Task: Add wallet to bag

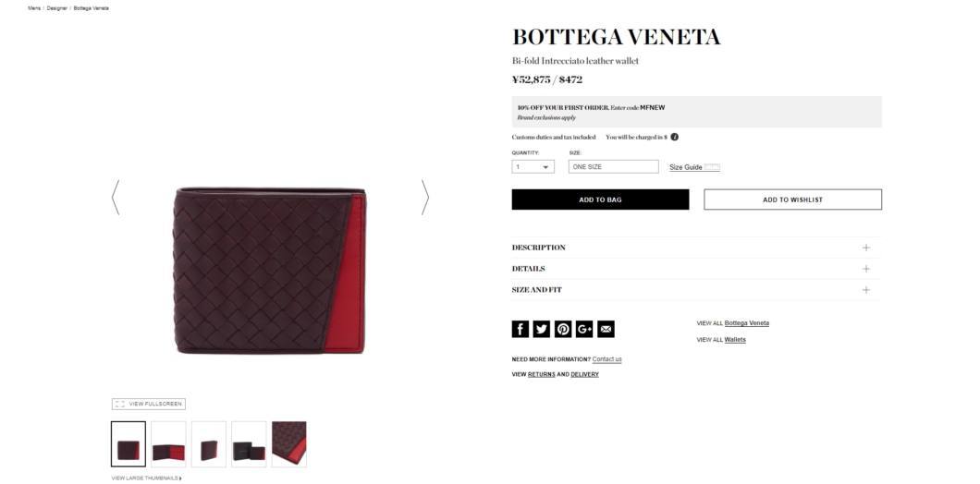Action: pyautogui.click(x=600, y=200)
